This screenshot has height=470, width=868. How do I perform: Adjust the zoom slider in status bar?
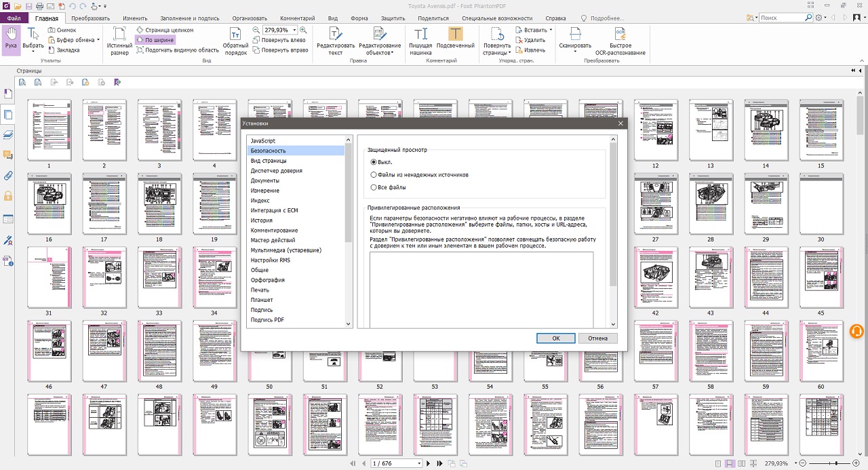pyautogui.click(x=837, y=463)
